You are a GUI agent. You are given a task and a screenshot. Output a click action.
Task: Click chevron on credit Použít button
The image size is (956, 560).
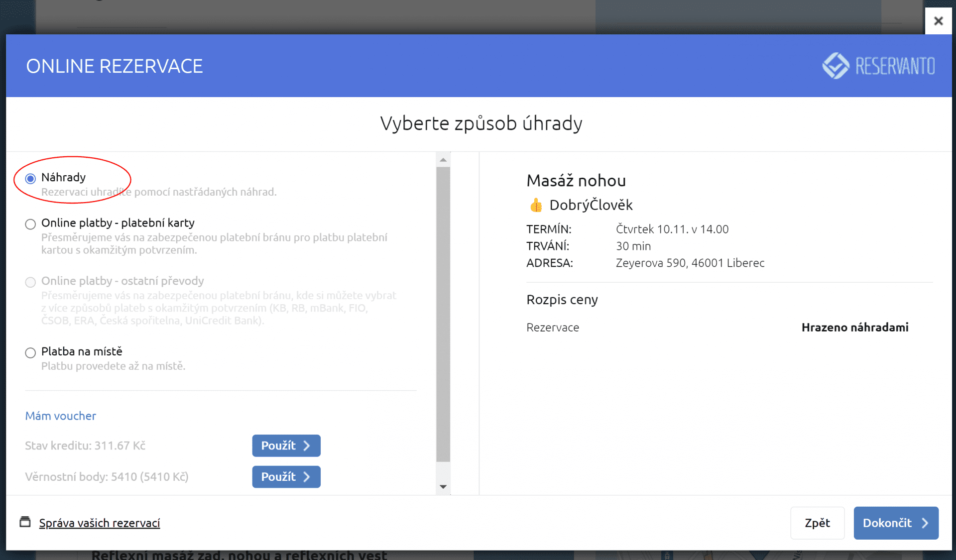coord(307,446)
